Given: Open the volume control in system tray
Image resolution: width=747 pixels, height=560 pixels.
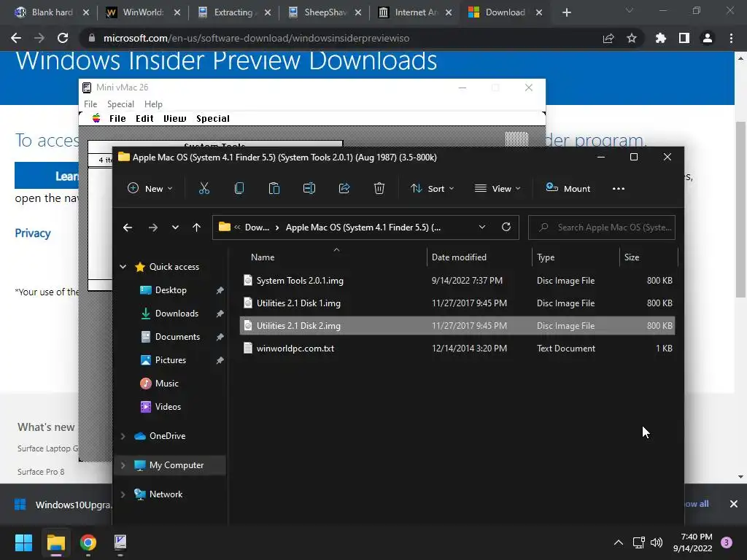Looking at the screenshot, I should (657, 542).
